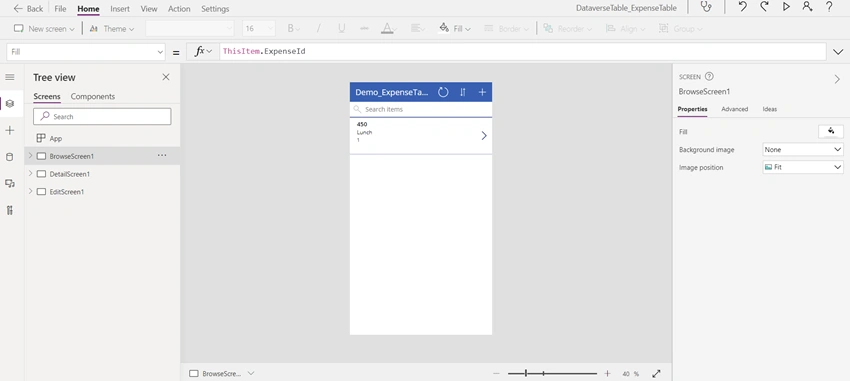Viewport: 850px width, 381px height.
Task: Open the Fill color dropdown in toolbar
Action: [x=455, y=29]
